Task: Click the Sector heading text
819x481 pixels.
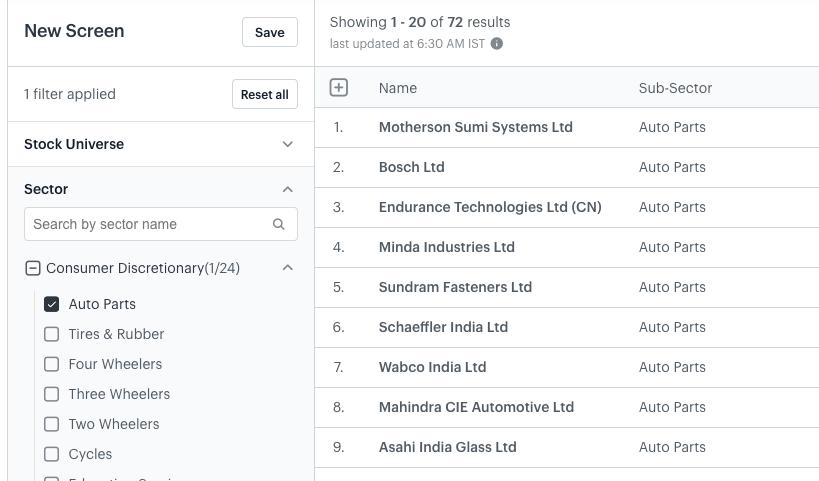Action: point(46,189)
